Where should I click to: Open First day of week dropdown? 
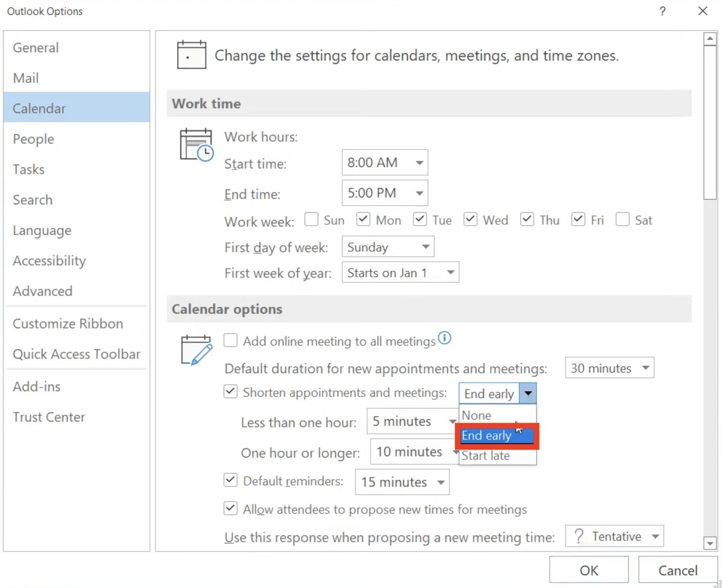pyautogui.click(x=388, y=247)
